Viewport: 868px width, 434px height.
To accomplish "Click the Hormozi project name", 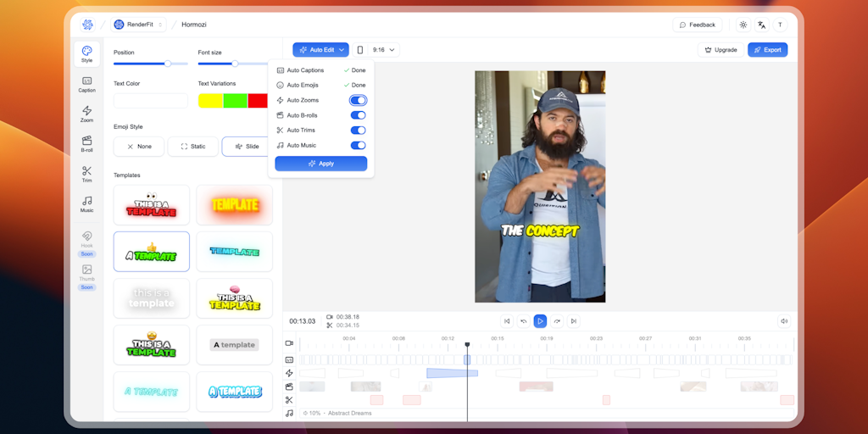I will [x=194, y=25].
